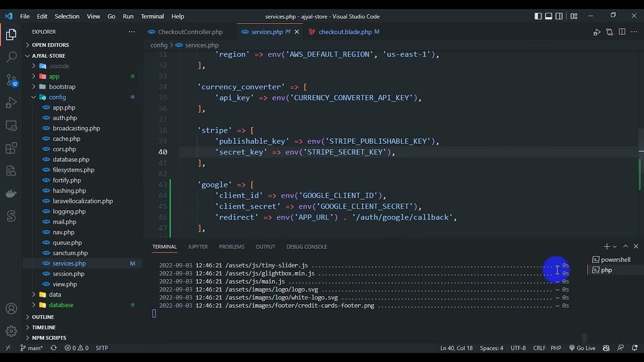The width and height of the screenshot is (644, 362).
Task: Expand the OUTLINE section
Action: point(43,317)
